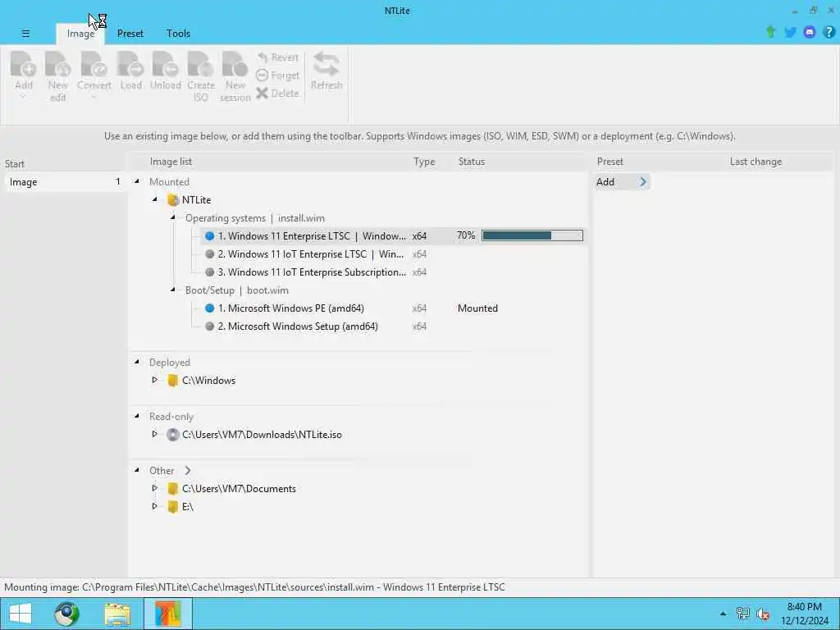
Task: Click the Revert button
Action: coord(277,57)
